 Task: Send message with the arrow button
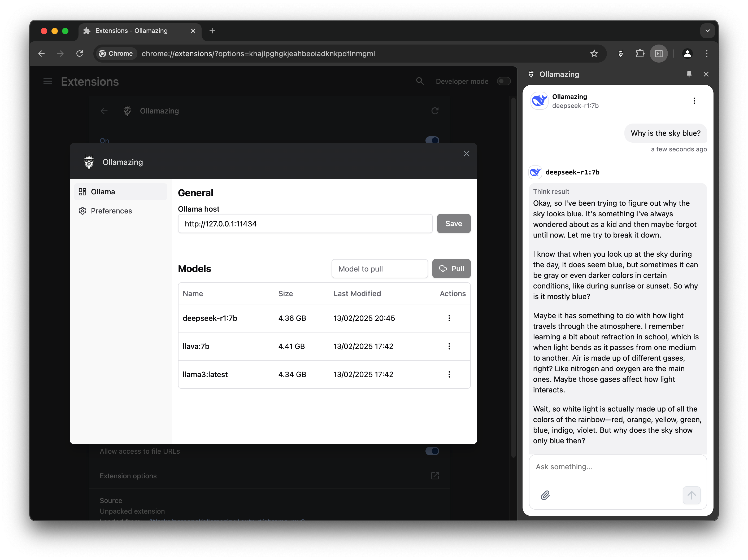point(692,496)
